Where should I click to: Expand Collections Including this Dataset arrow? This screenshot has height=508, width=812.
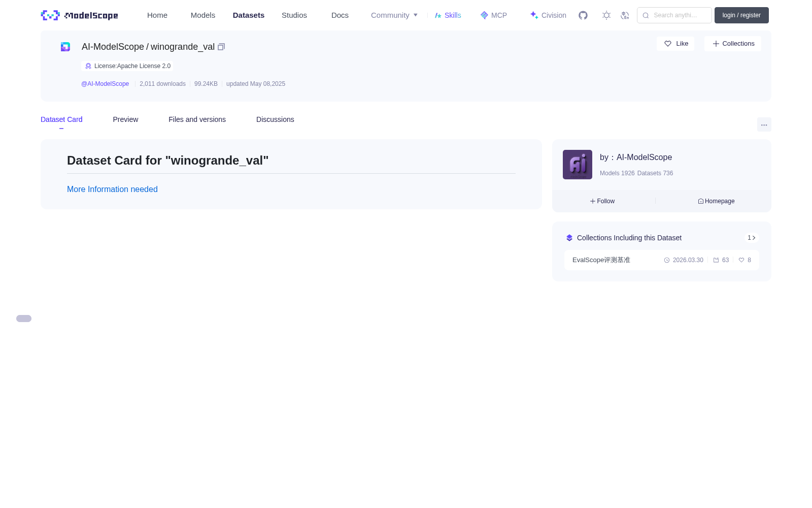752,238
